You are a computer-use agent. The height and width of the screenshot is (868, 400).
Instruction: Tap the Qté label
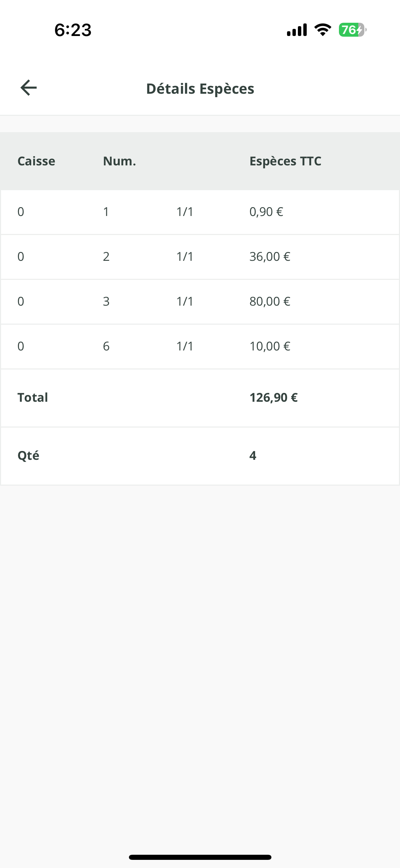(x=28, y=455)
